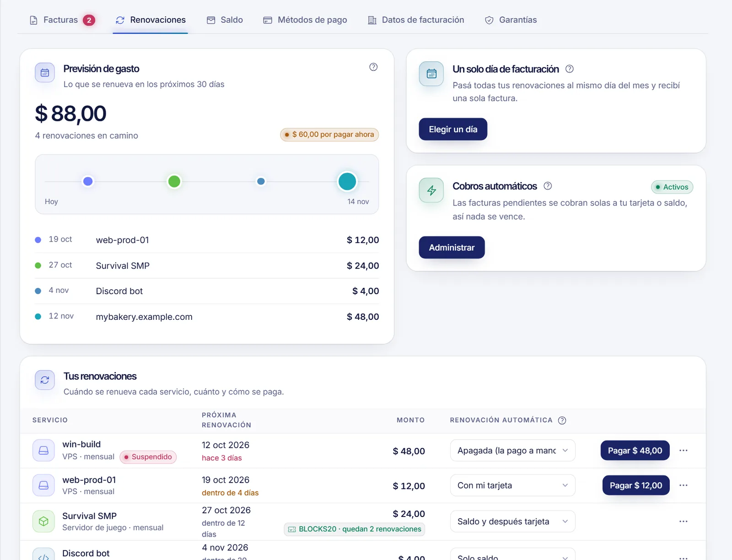Click calendar icon of Previsión de gasto card
732x560 pixels.
pos(45,73)
